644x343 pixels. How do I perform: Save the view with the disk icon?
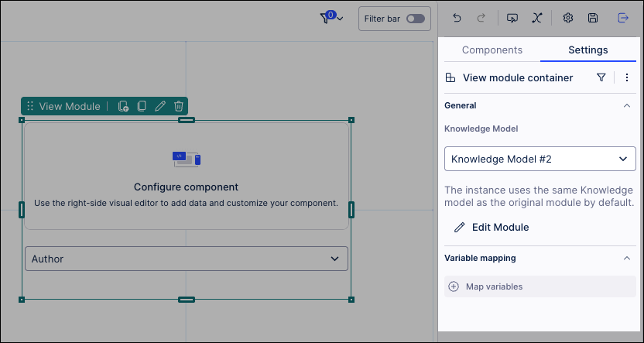pos(592,18)
